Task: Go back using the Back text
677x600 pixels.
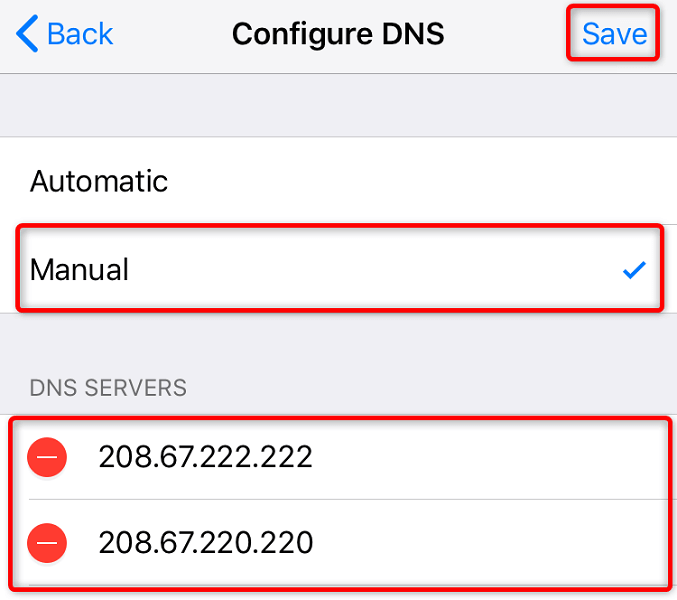Action: (x=80, y=34)
